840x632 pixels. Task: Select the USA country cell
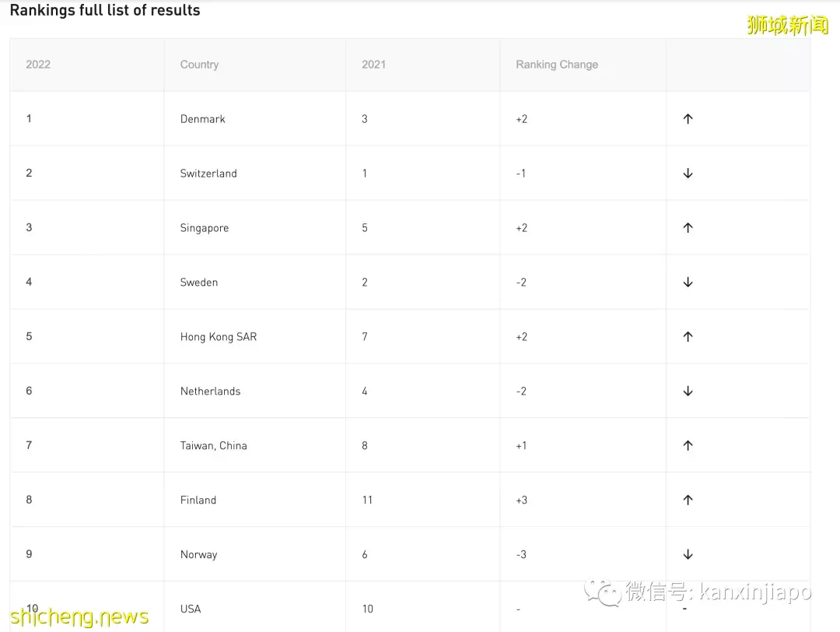(191, 609)
